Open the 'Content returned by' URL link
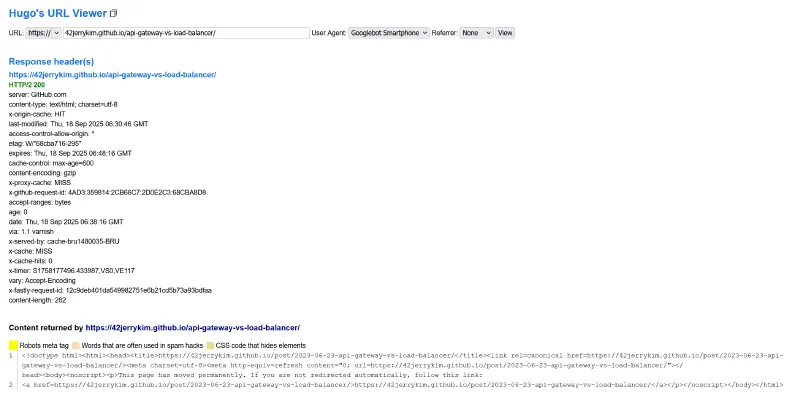The image size is (800, 398). [192, 328]
